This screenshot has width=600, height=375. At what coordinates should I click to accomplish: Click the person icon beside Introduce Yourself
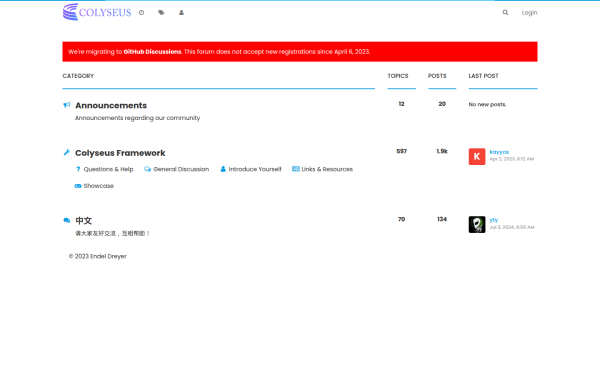coord(223,169)
